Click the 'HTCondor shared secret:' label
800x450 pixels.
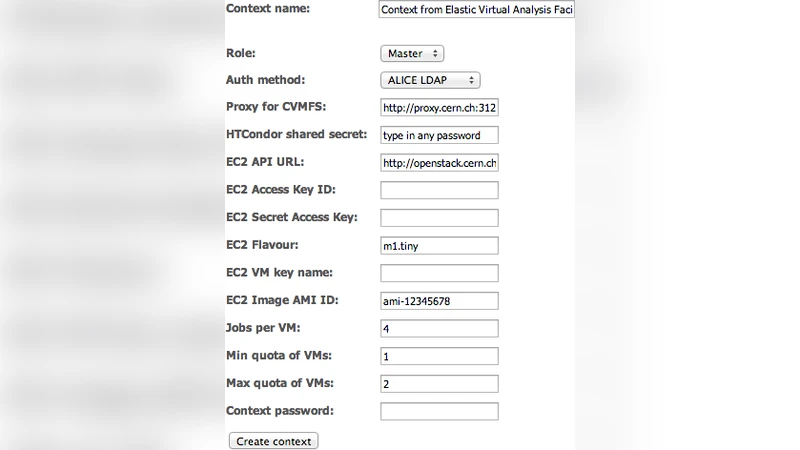click(297, 135)
